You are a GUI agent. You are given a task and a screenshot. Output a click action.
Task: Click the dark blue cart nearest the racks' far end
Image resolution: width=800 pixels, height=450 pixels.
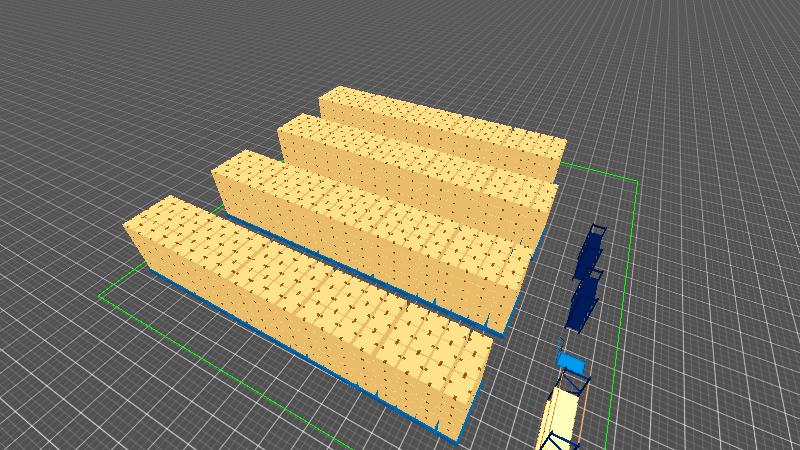(591, 252)
